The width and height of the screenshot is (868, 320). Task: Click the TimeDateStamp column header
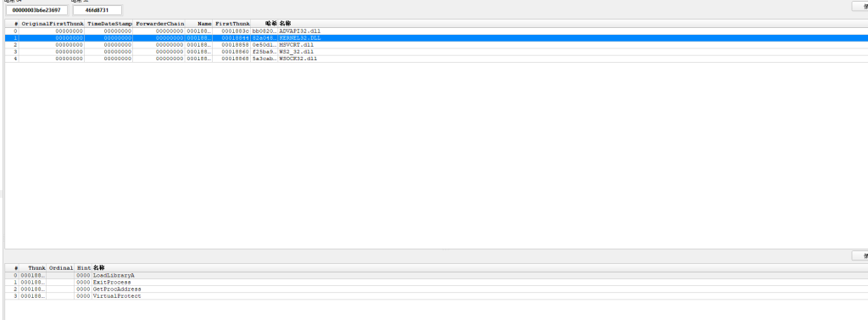(x=109, y=24)
